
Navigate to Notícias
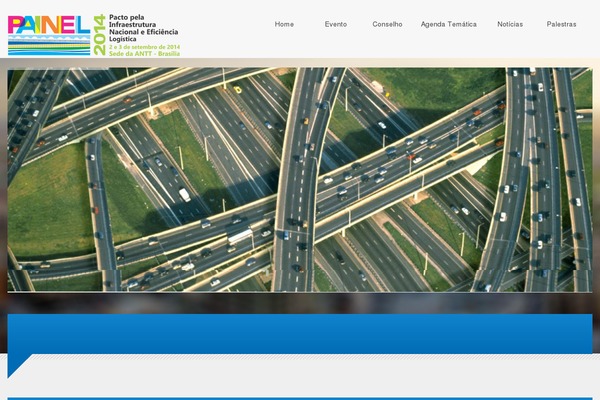coord(510,24)
